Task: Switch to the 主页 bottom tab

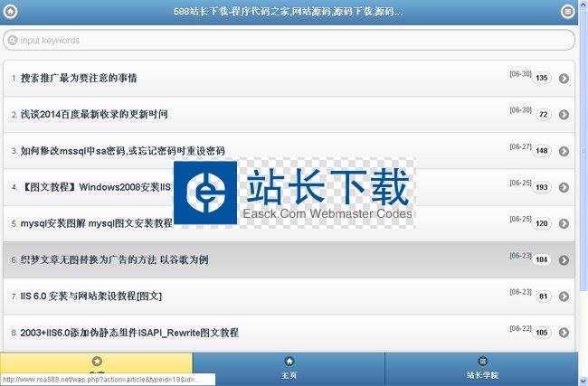Action: click(x=289, y=369)
